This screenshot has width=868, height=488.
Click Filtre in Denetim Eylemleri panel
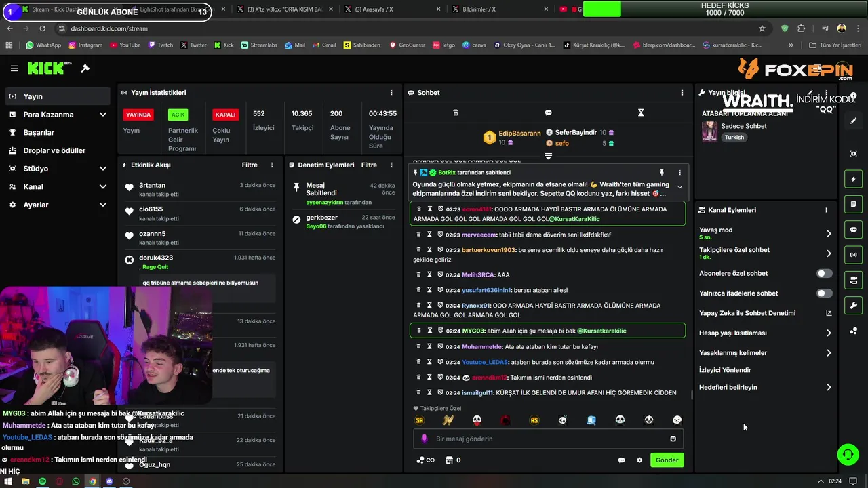point(369,165)
